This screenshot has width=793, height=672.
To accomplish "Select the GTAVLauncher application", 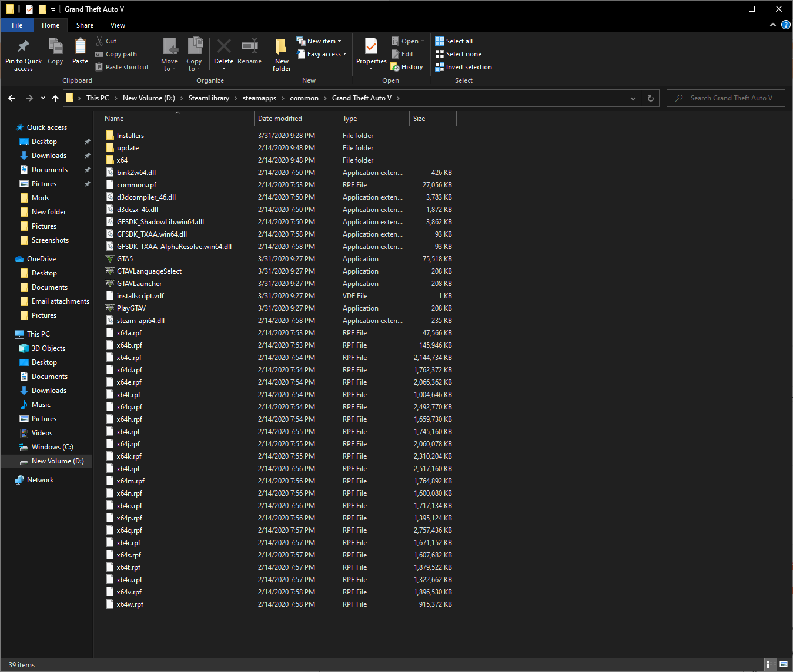I will pyautogui.click(x=139, y=284).
